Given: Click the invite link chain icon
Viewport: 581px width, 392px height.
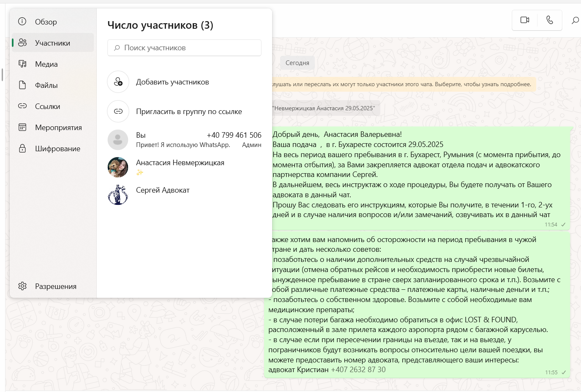Looking at the screenshot, I should click(x=118, y=111).
